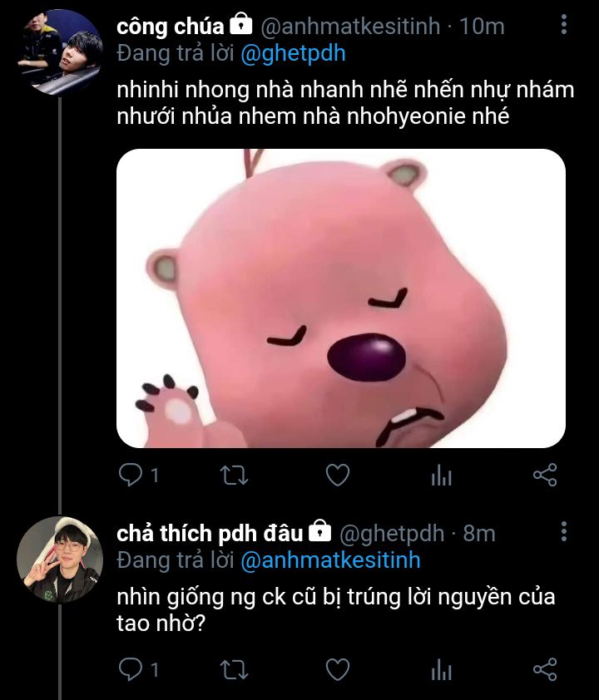599x700 pixels.
Task: Reply to công chúa's tweet
Action: point(131,475)
